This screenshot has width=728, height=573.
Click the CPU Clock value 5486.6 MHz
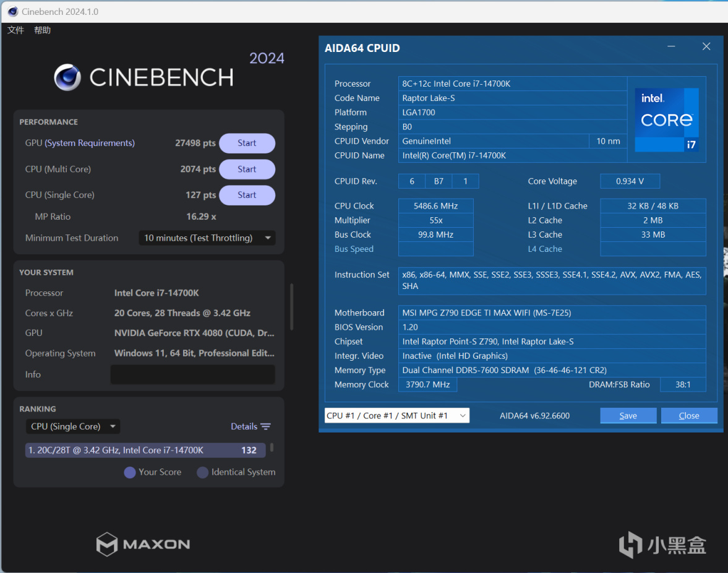pyautogui.click(x=436, y=205)
